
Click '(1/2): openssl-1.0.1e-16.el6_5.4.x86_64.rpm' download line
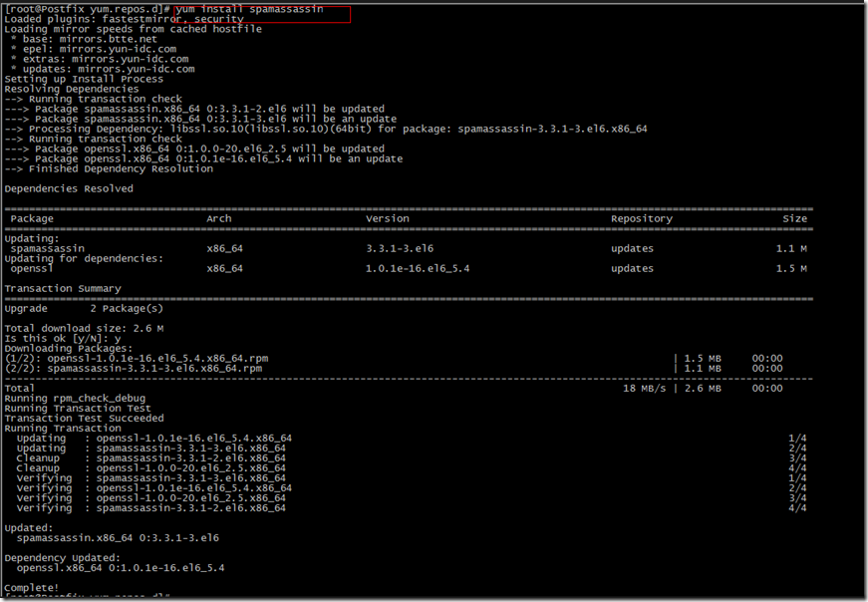point(137,358)
